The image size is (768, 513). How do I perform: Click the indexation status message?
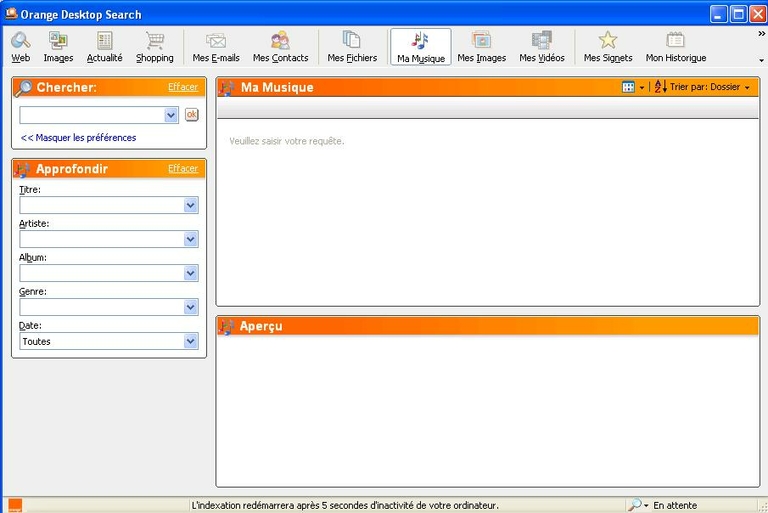click(345, 505)
